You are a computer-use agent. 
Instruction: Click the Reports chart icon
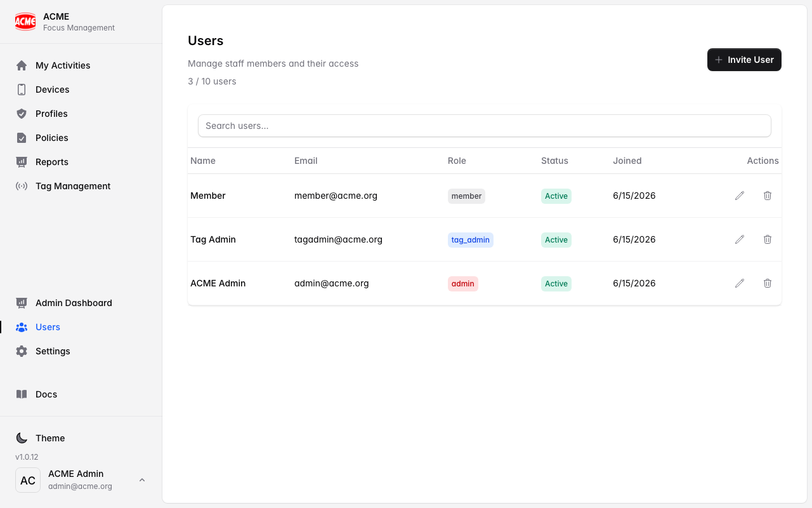(x=22, y=162)
